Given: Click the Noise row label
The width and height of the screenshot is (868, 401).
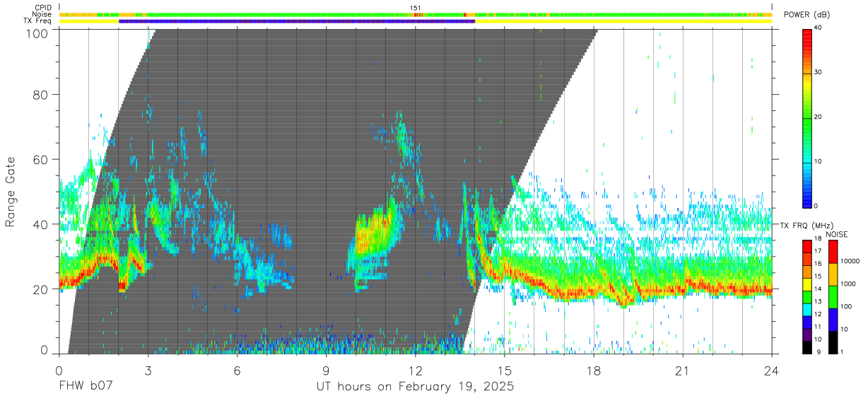Looking at the screenshot, I should (x=42, y=14).
